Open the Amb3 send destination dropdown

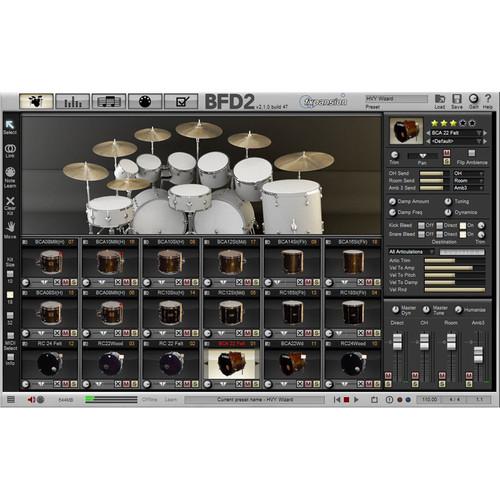(x=468, y=188)
